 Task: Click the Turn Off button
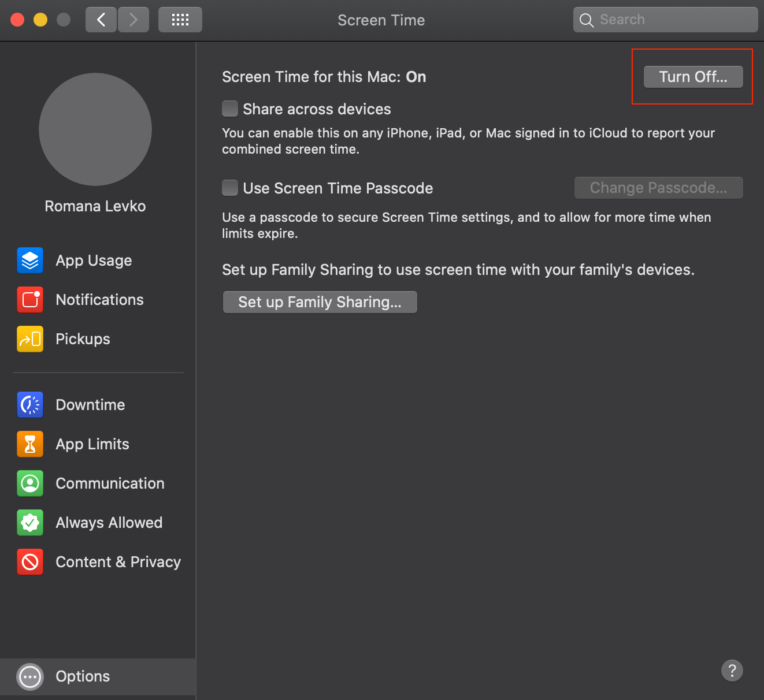tap(693, 77)
